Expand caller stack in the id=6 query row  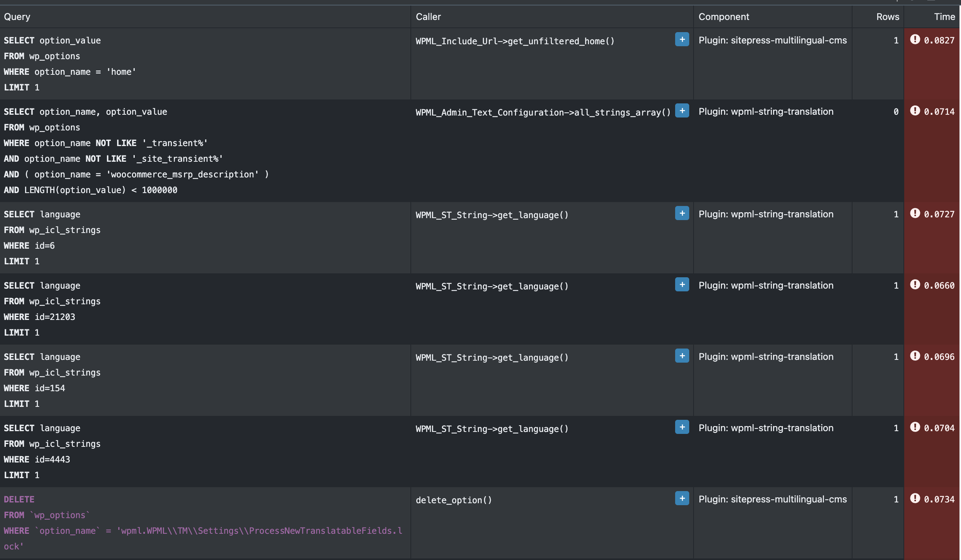click(x=682, y=213)
